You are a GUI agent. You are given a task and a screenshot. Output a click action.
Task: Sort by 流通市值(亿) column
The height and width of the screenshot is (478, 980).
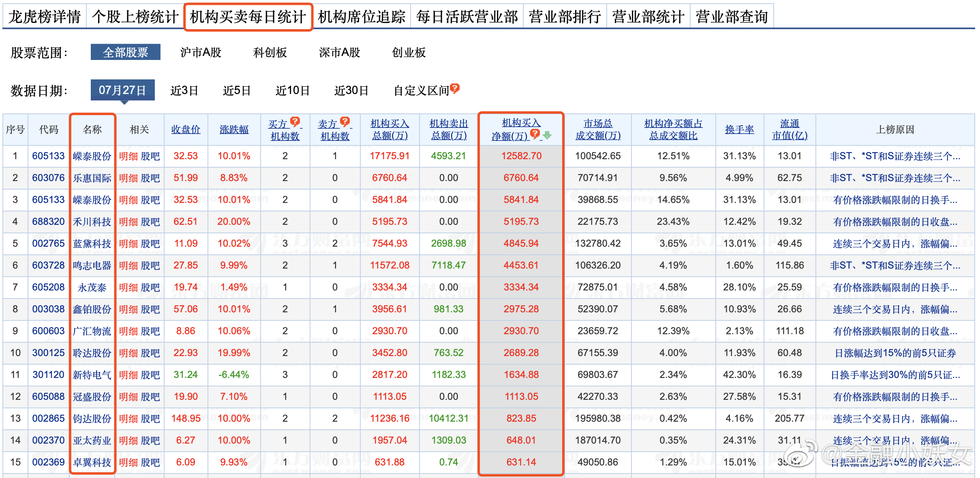pos(790,130)
